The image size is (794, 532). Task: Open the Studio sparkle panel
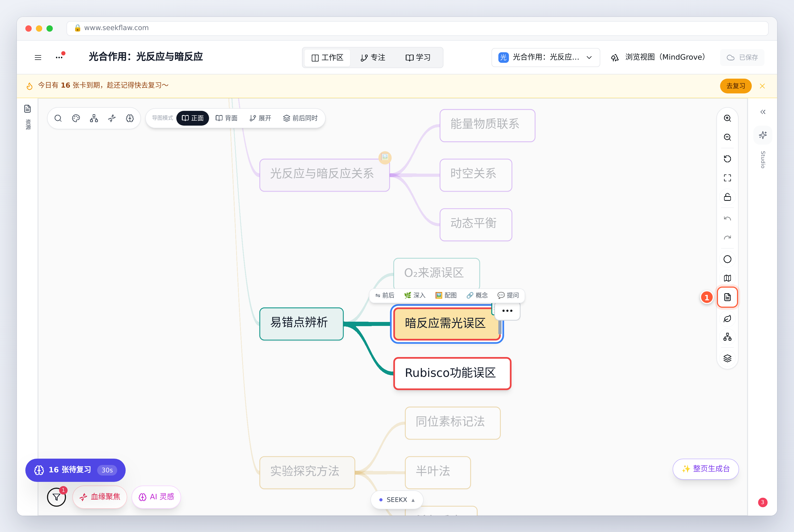pyautogui.click(x=763, y=135)
